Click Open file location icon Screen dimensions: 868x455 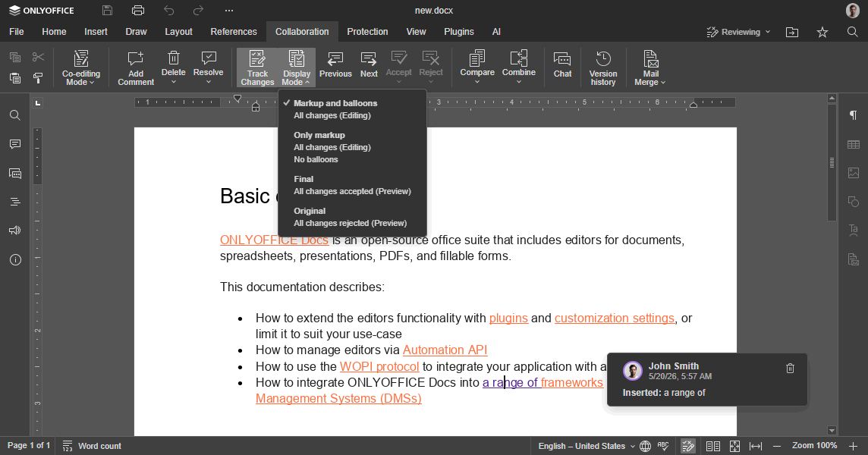coord(792,32)
